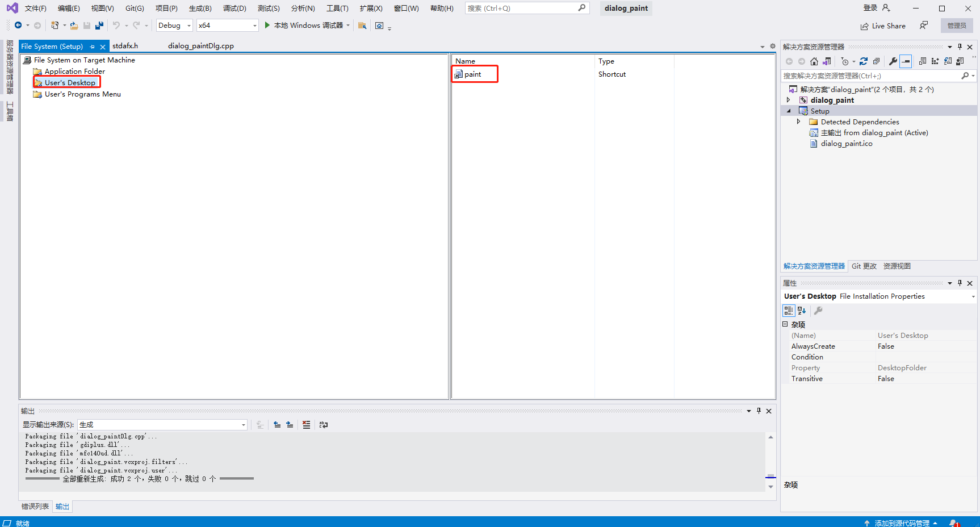Click File Types Editor icon in Solution Explorer toolbar
The image size is (980, 527).
point(948,61)
